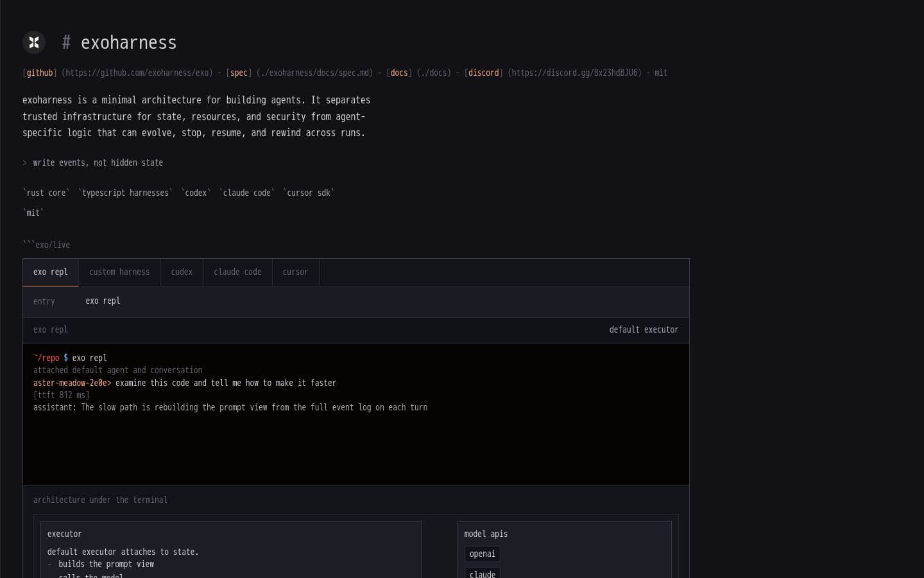Switch to the cursor tab
Image resolution: width=924 pixels, height=578 pixels.
click(295, 272)
